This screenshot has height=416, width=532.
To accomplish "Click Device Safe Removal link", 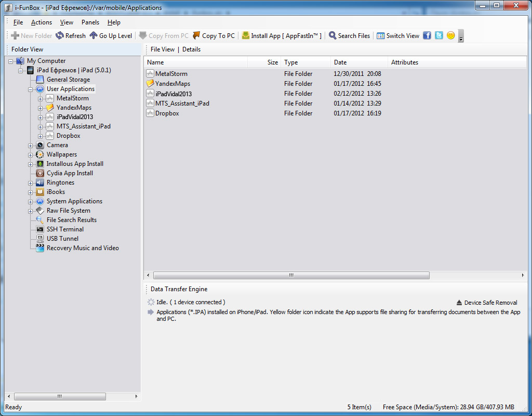I will 487,303.
